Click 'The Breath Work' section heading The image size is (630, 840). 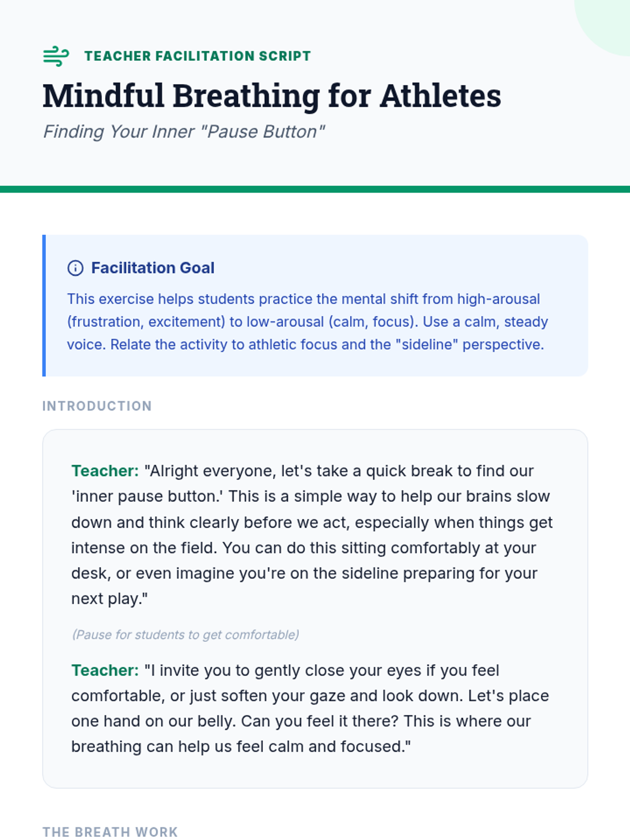tap(110, 832)
